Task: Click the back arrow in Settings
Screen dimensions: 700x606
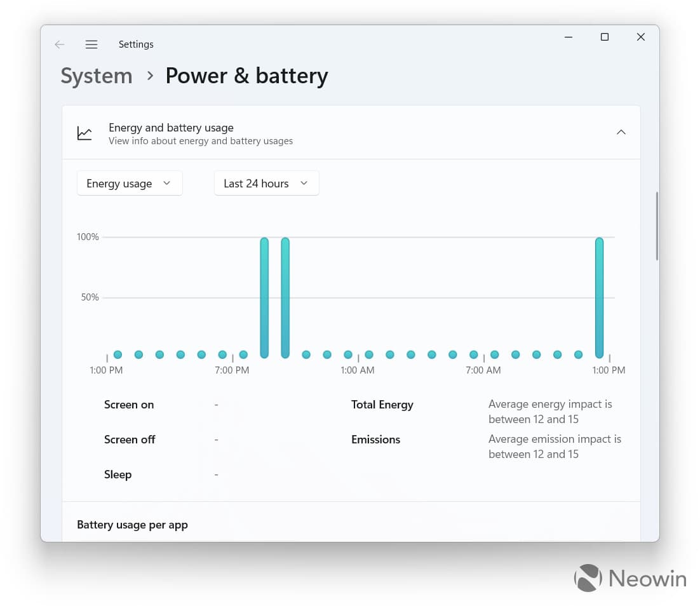Action: (60, 44)
